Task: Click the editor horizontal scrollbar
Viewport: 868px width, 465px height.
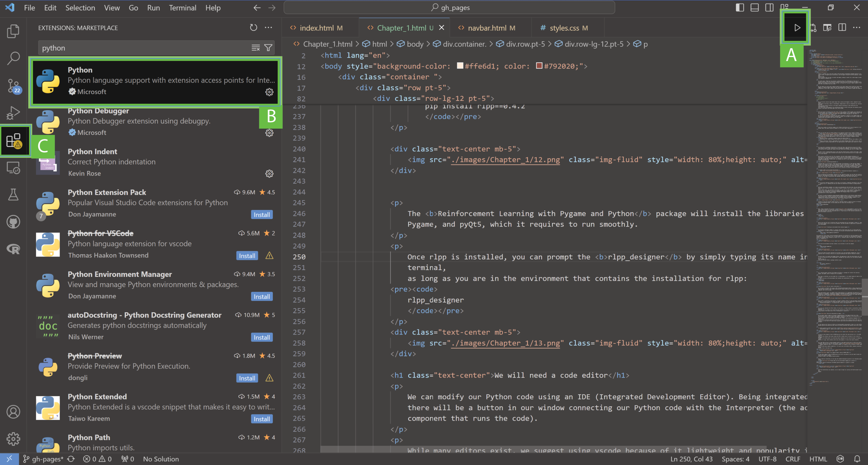Action: point(543,449)
